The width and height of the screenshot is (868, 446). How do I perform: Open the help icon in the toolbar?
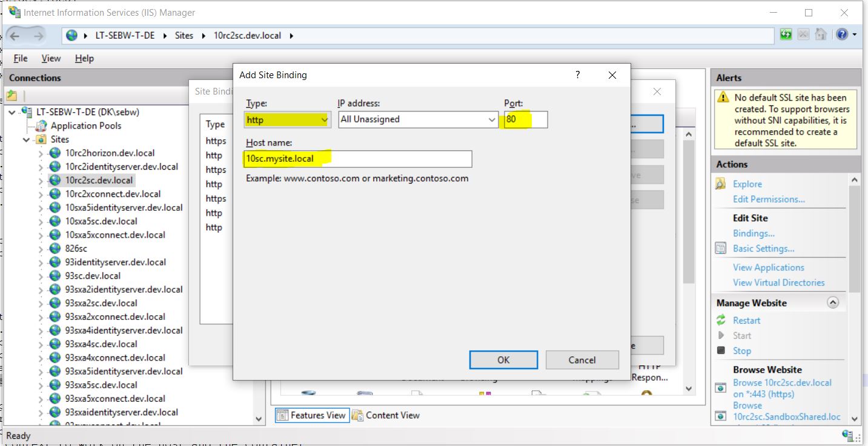[x=842, y=35]
